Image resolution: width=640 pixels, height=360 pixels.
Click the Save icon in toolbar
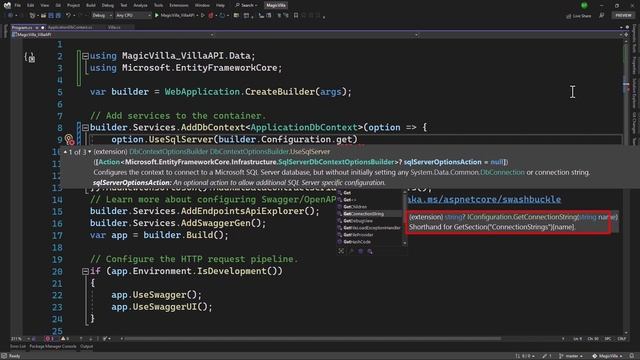coord(51,16)
